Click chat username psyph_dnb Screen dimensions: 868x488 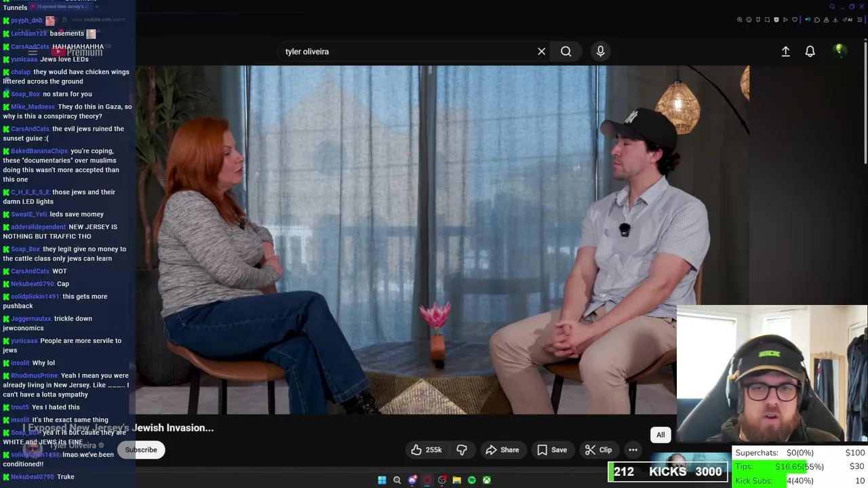26,20
